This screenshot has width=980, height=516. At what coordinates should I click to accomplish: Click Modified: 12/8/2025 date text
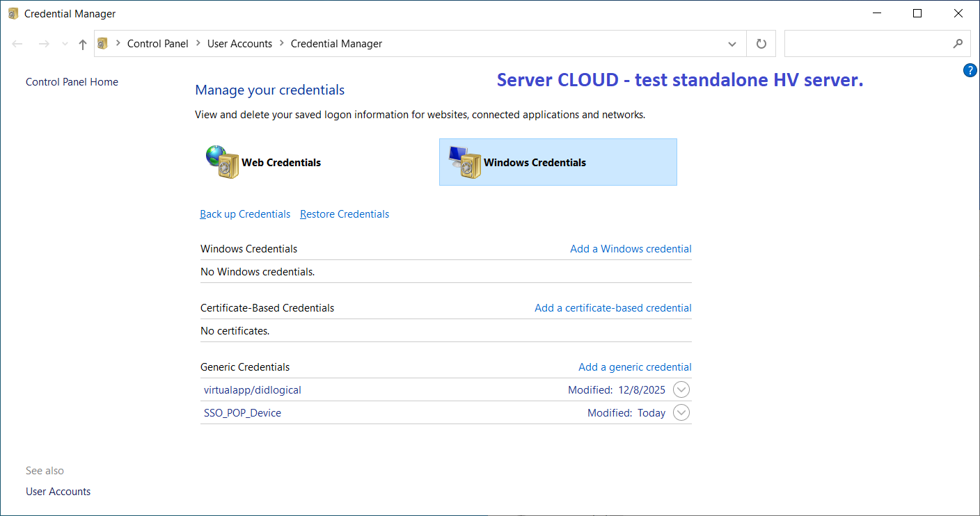(x=617, y=390)
